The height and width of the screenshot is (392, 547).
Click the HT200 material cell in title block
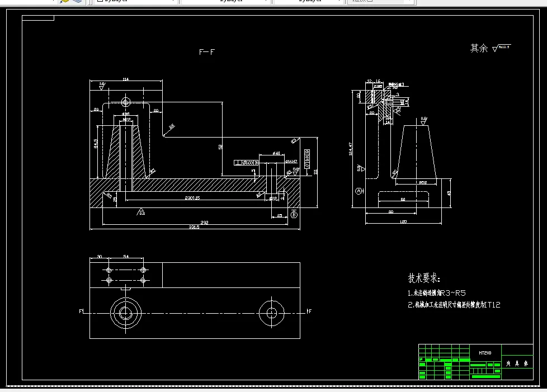pyautogui.click(x=485, y=353)
